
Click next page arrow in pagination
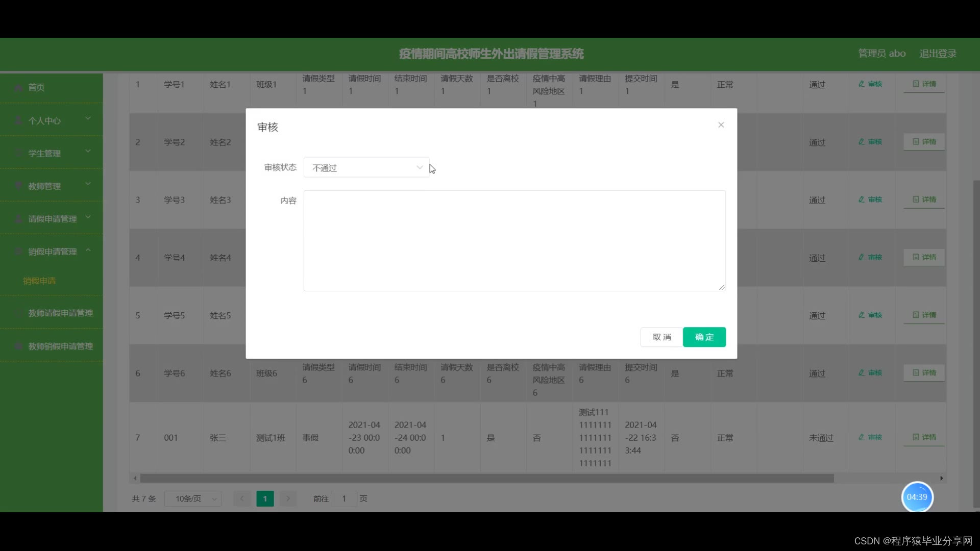pos(288,498)
